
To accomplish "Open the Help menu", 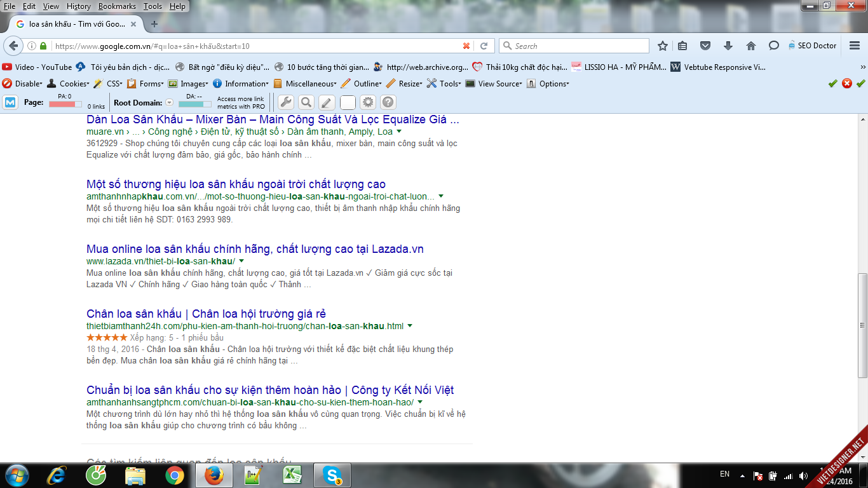I will [x=178, y=6].
